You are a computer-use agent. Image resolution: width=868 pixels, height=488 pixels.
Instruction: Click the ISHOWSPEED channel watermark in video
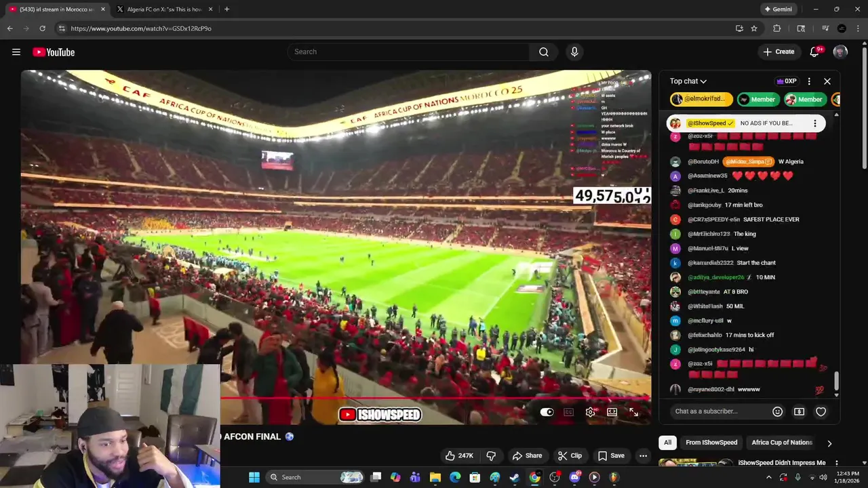coord(380,414)
